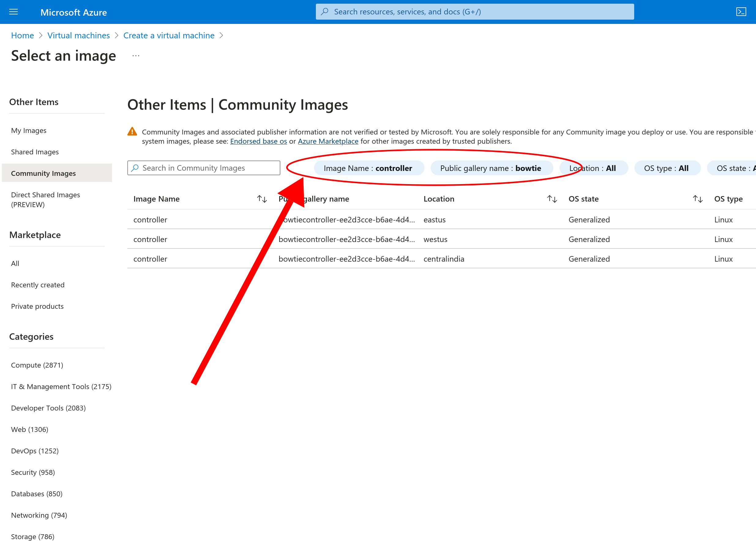The height and width of the screenshot is (541, 756).
Task: Open IT & Management Tools (2175) category
Action: (x=61, y=386)
